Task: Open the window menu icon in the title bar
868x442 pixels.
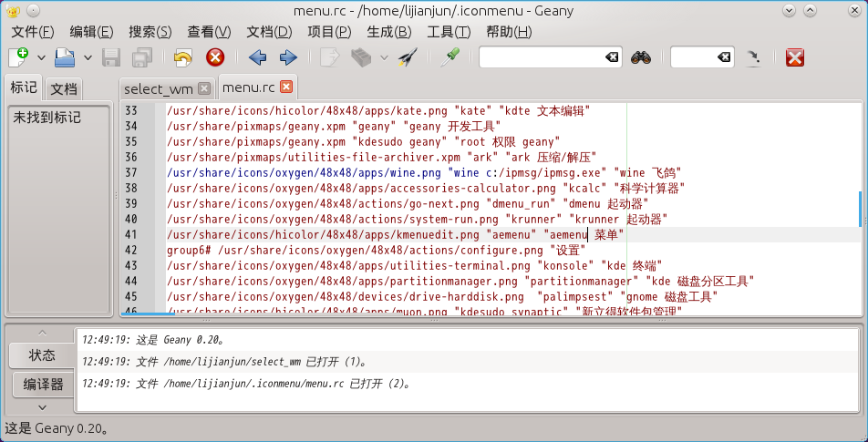Action: (x=13, y=11)
